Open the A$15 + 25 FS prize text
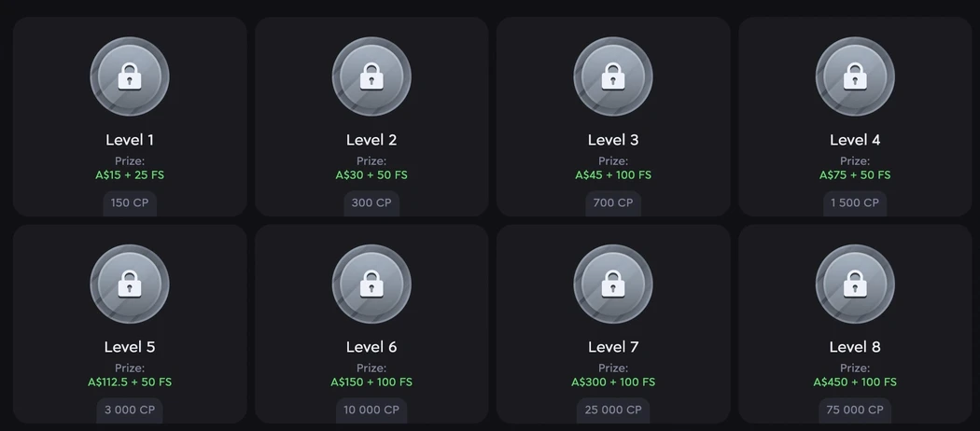The width and height of the screenshot is (980, 431). click(x=130, y=174)
